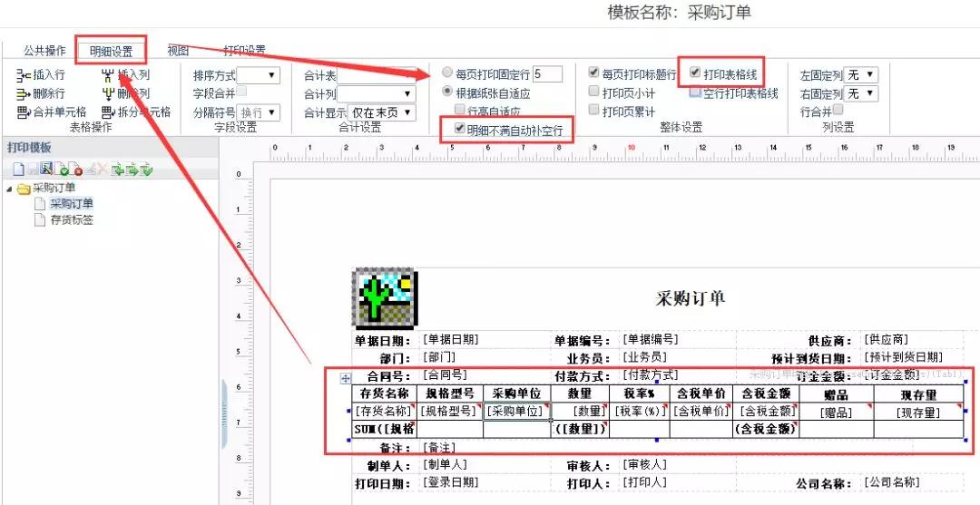Open the 排序方式 dropdown
The image size is (980, 505).
(x=258, y=75)
